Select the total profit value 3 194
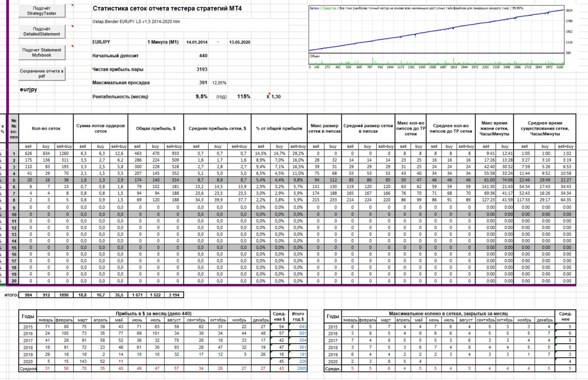The width and height of the screenshot is (588, 380). point(174,295)
